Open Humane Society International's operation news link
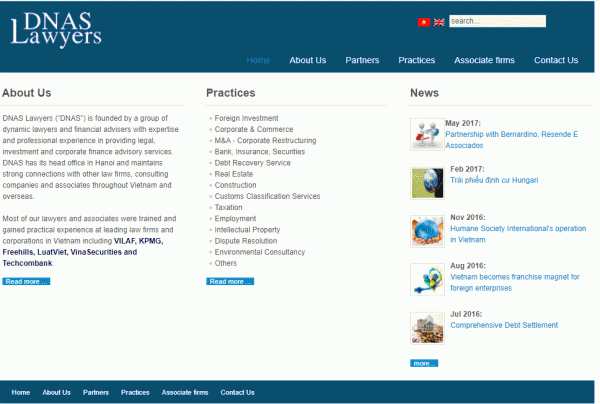This screenshot has width=600, height=404. coord(518,234)
